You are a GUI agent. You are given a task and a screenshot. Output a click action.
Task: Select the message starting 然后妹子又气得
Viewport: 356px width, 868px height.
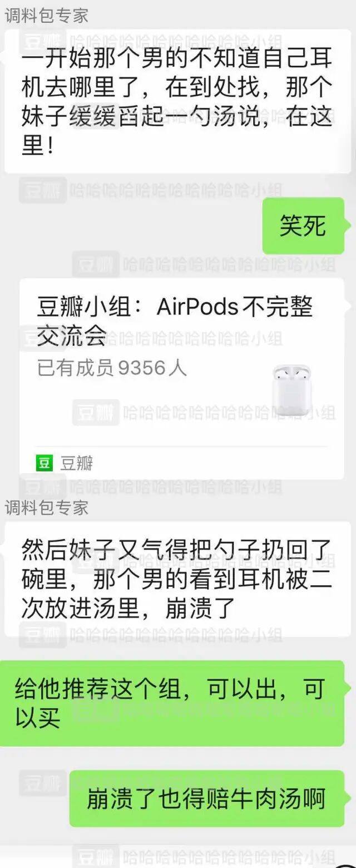click(178, 579)
